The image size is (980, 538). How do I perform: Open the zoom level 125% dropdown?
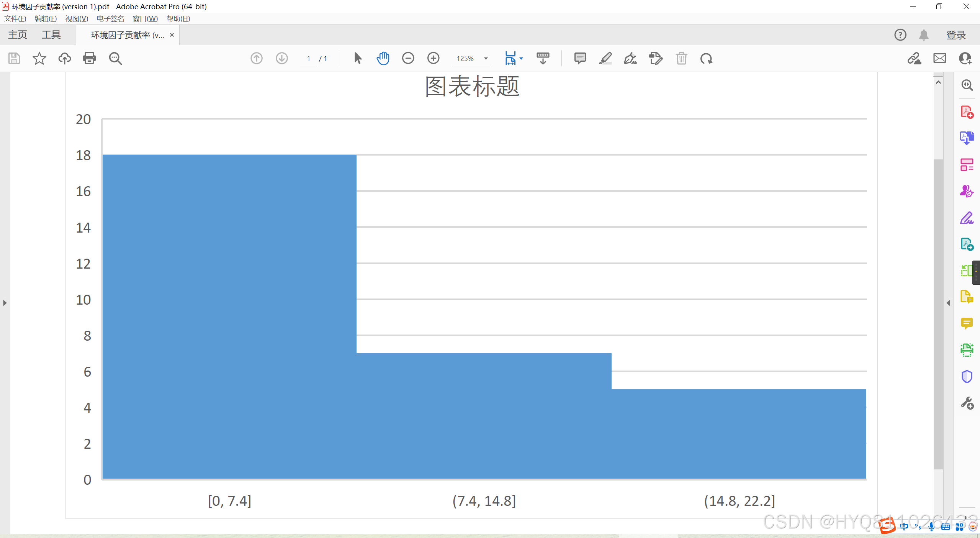coord(486,58)
